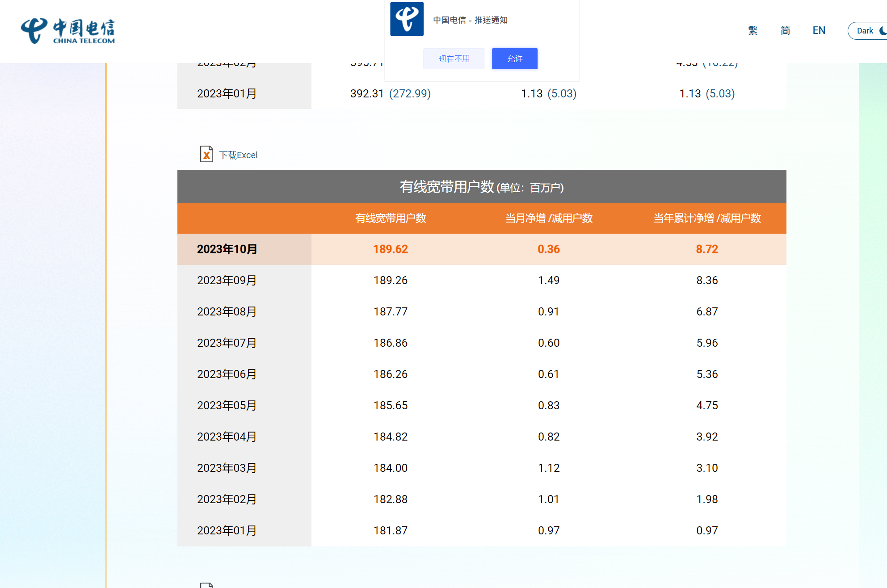
Task: Click cumulative value 8.72
Action: (707, 249)
